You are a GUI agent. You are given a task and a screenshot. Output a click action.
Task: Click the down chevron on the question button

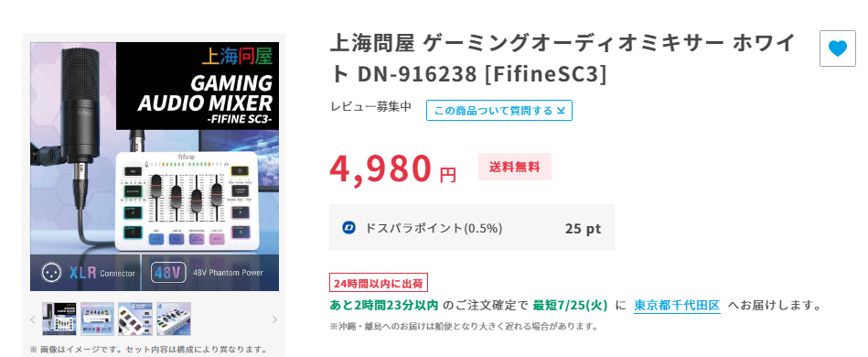click(x=561, y=111)
